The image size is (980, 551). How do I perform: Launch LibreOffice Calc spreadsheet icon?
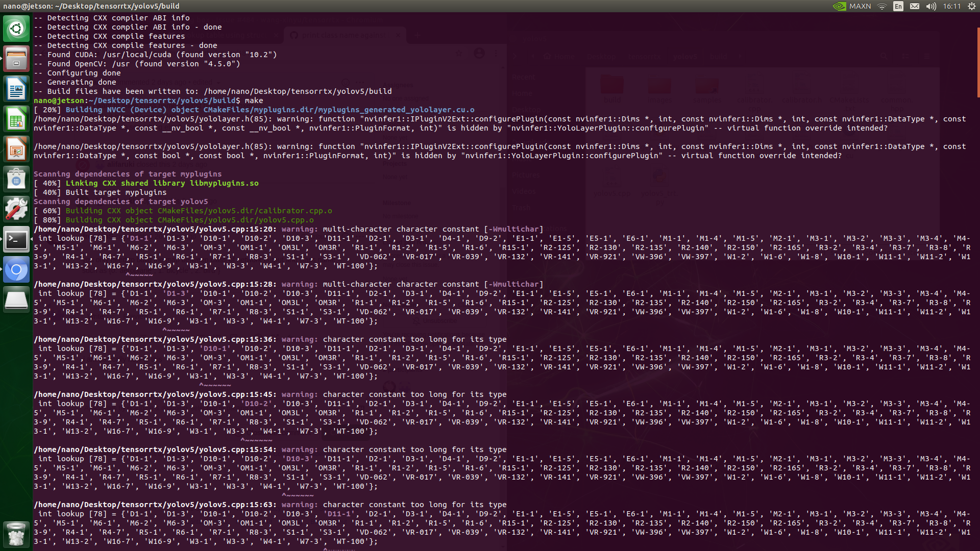16,119
